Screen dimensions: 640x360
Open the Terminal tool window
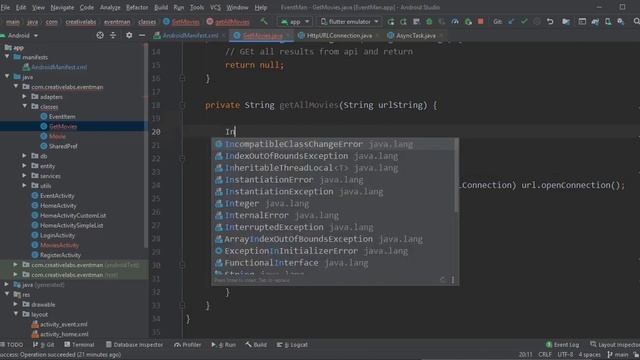79,345
